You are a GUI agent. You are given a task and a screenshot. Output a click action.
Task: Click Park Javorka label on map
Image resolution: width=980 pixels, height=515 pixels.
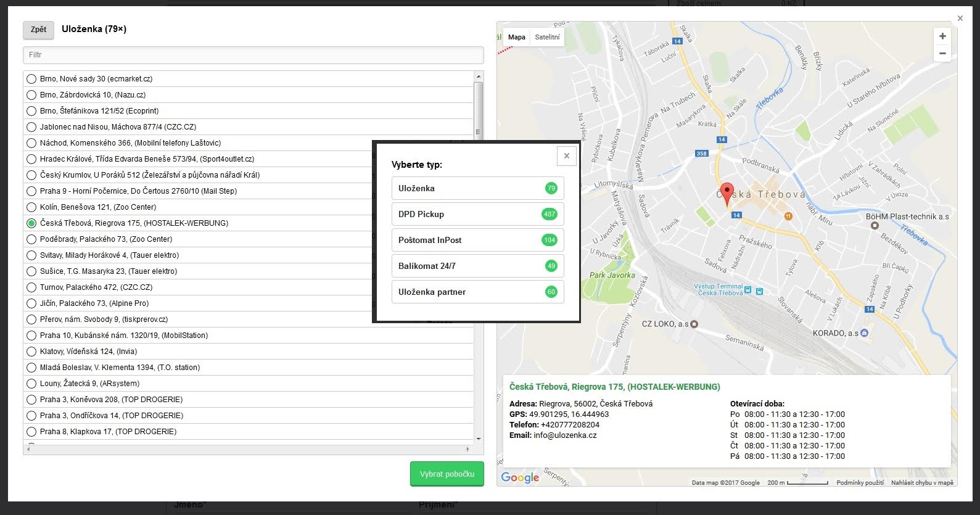(x=612, y=275)
